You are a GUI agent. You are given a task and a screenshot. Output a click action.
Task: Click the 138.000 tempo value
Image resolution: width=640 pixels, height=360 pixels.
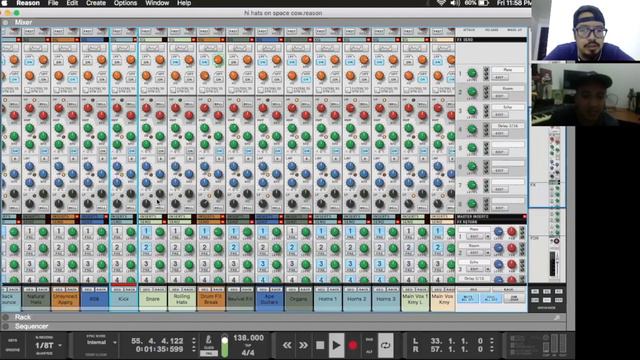[x=249, y=338]
